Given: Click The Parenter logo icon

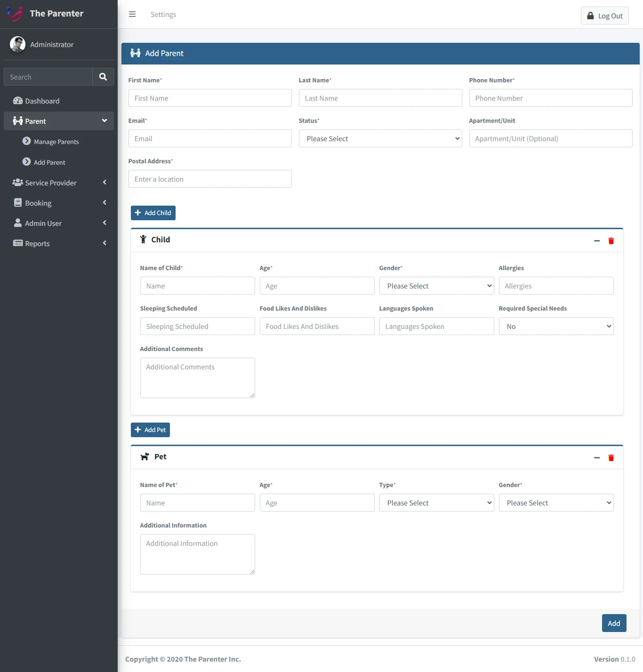Looking at the screenshot, I should click(15, 14).
